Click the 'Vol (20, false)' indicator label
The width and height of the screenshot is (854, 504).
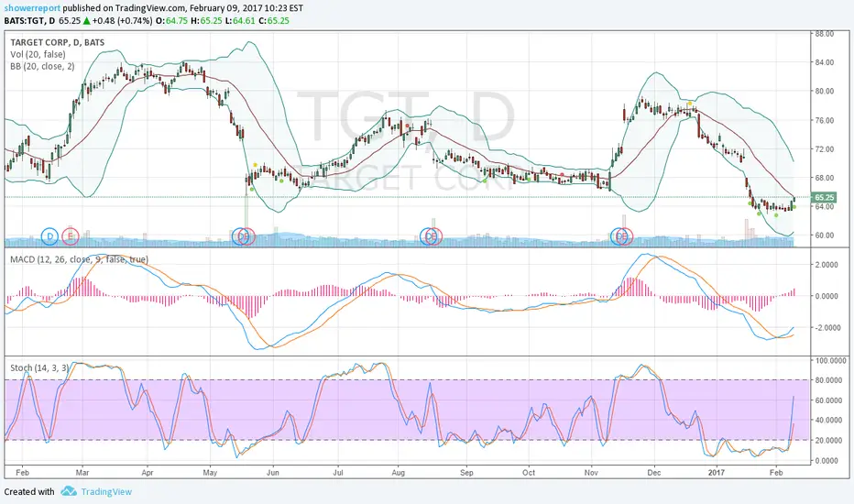pos(38,54)
